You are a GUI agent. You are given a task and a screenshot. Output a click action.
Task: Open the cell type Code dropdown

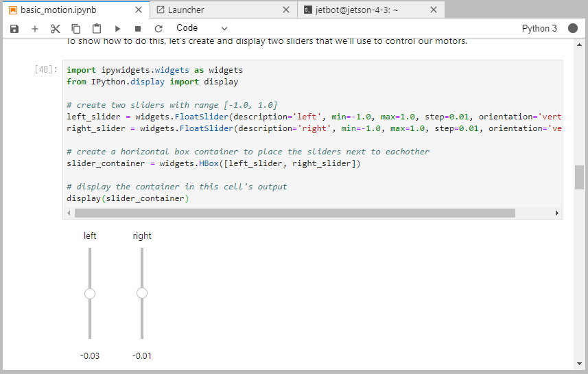[x=202, y=28]
